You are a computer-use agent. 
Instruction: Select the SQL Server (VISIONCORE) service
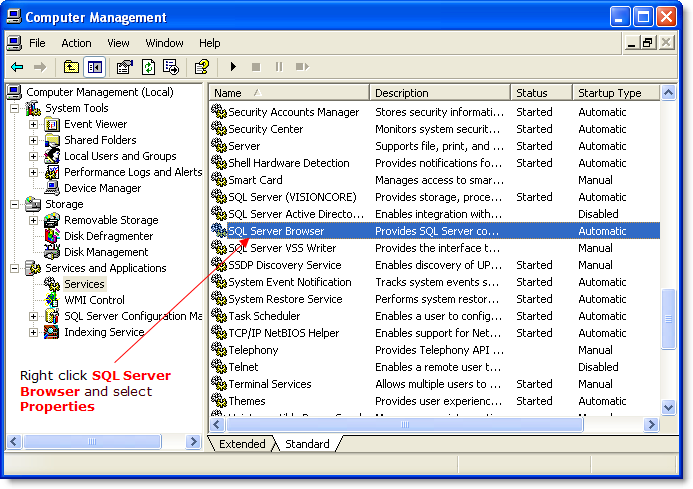point(292,197)
